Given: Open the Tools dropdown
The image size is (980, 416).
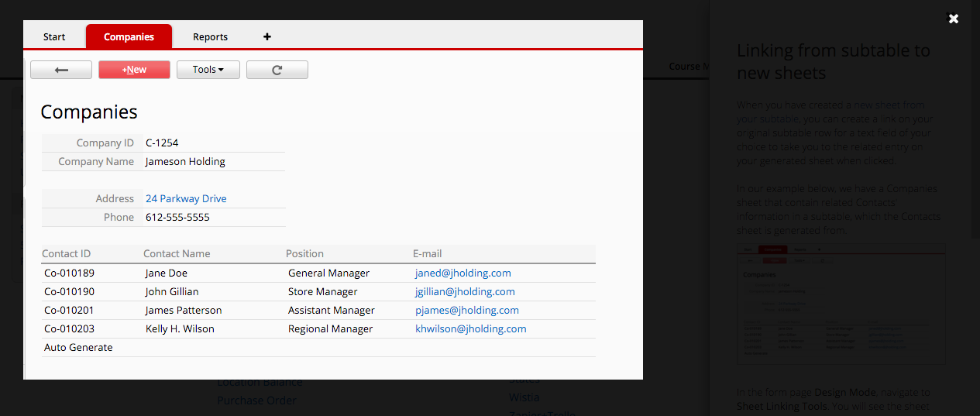Looking at the screenshot, I should [208, 70].
